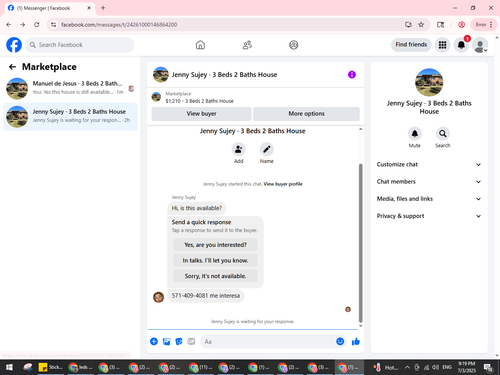Choose a sticker icon in composer
500x375 pixels.
pyautogui.click(x=179, y=341)
